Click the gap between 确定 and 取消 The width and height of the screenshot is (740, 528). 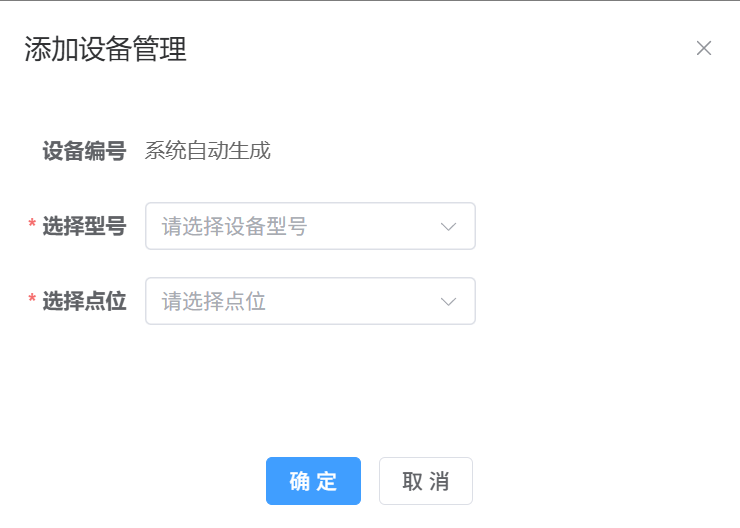pos(370,481)
